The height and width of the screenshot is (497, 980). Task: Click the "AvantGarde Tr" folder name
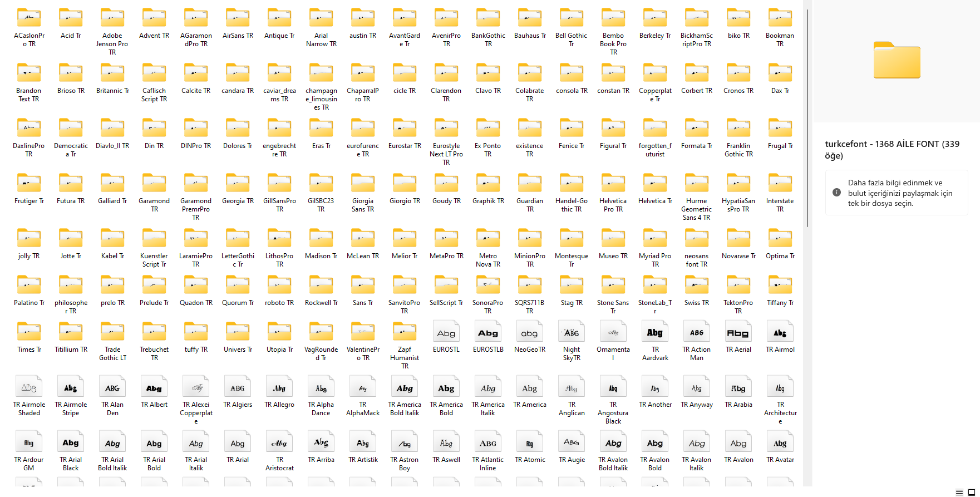tap(405, 40)
